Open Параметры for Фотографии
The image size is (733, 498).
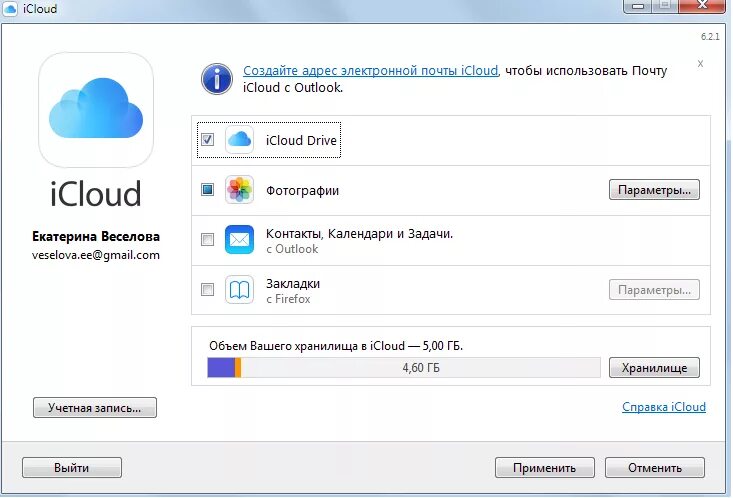coord(654,190)
